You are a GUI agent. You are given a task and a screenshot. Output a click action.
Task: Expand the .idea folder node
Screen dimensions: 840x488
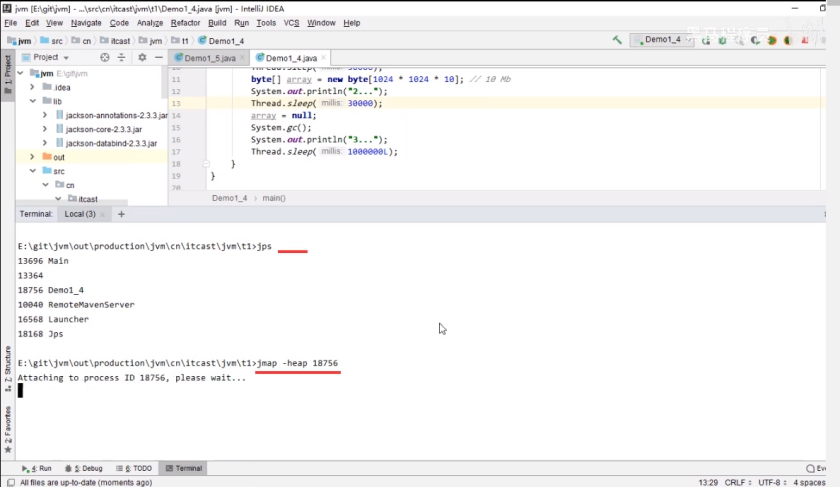[32, 87]
